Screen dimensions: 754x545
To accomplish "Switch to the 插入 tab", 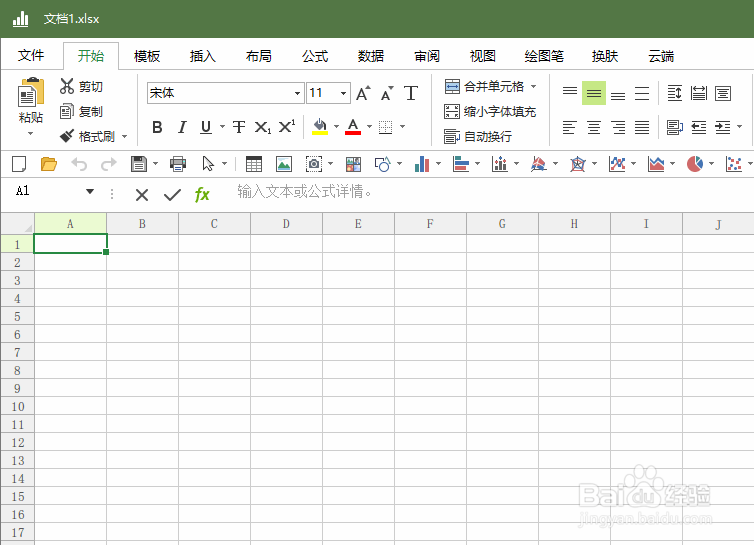I will (202, 56).
